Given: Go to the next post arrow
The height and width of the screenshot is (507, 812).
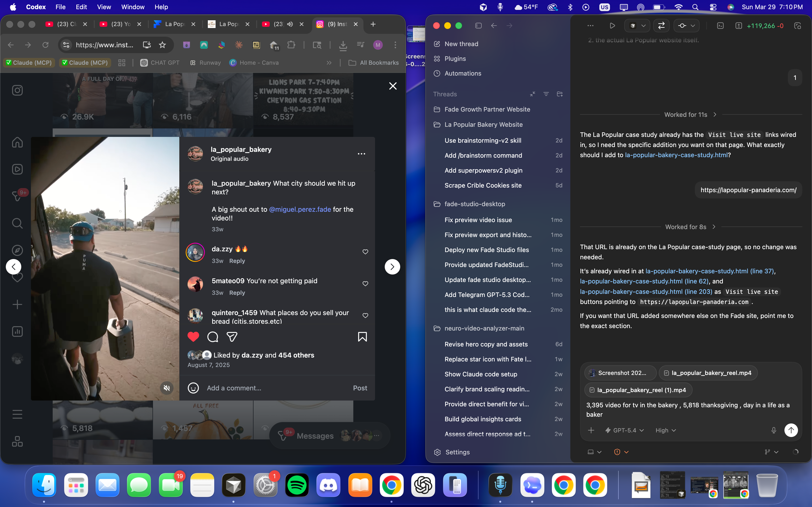Looking at the screenshot, I should tap(392, 267).
